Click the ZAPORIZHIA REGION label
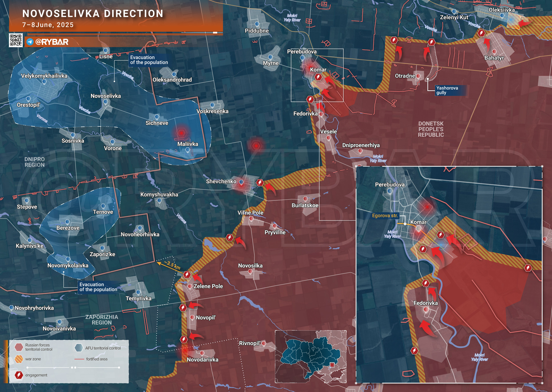552x392 pixels. tap(102, 320)
